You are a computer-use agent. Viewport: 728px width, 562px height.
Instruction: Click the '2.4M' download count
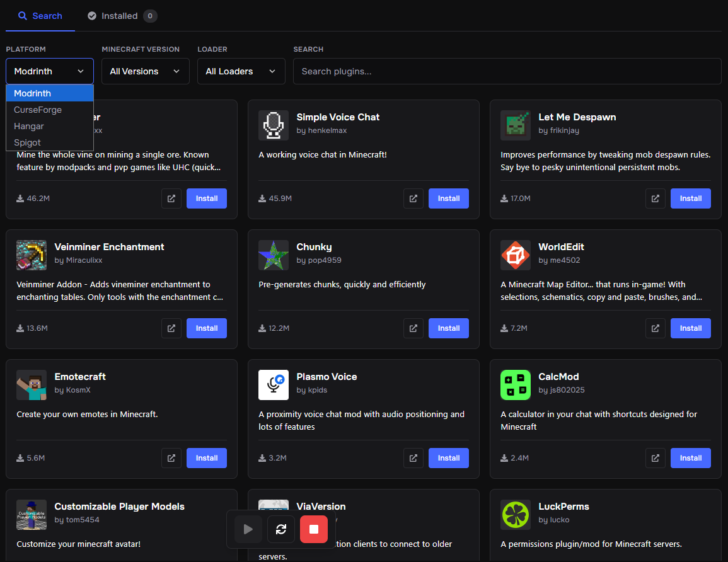[x=519, y=458]
